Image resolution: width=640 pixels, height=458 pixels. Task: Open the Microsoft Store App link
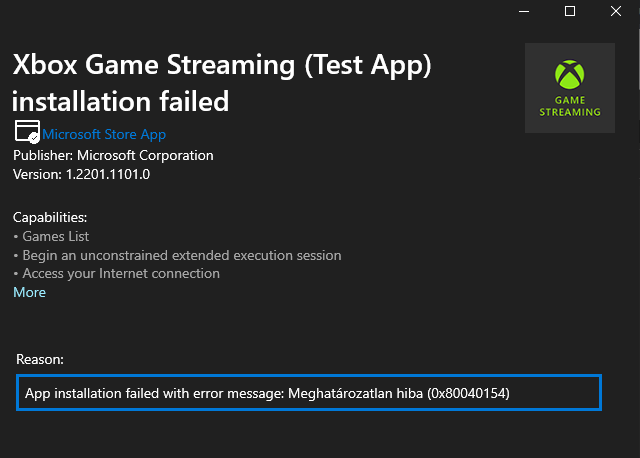pyautogui.click(x=104, y=134)
